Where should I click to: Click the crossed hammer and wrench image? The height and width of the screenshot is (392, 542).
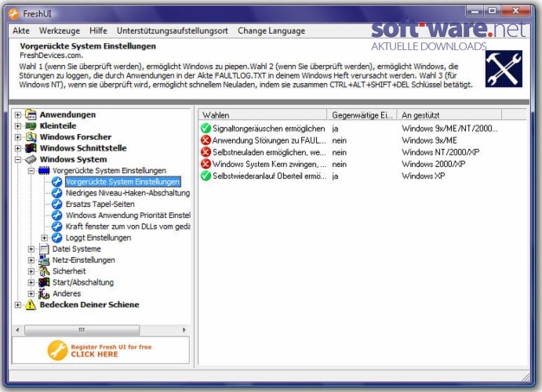coord(504,69)
